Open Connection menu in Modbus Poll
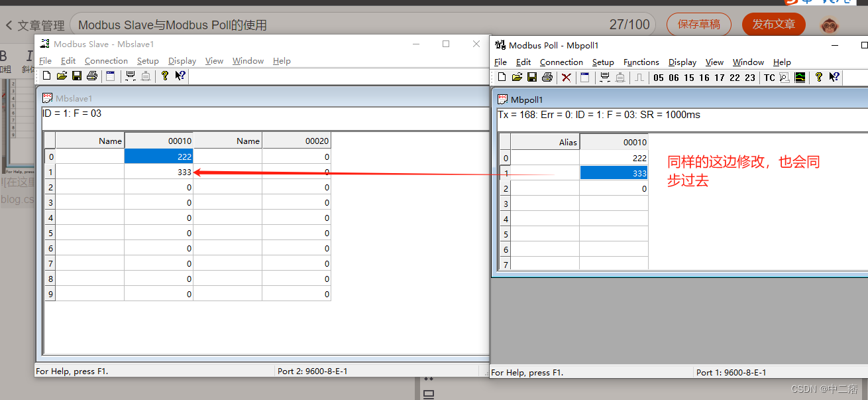 coord(561,62)
